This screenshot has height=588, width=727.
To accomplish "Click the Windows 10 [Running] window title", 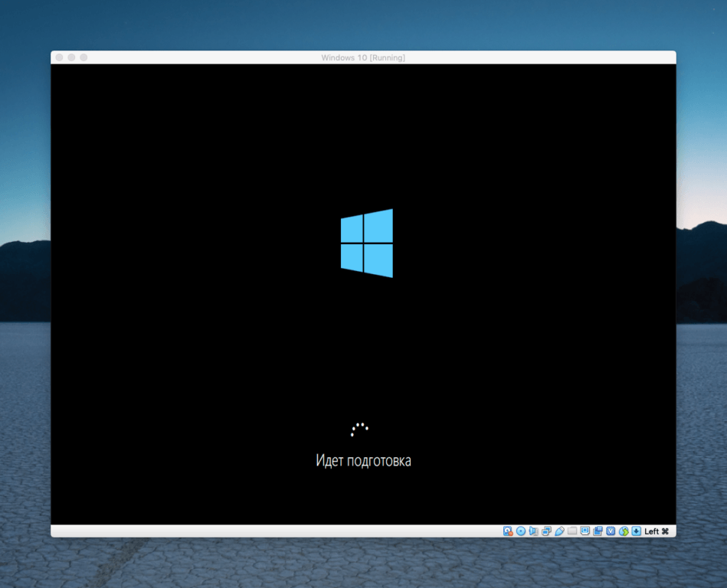I will click(x=363, y=57).
